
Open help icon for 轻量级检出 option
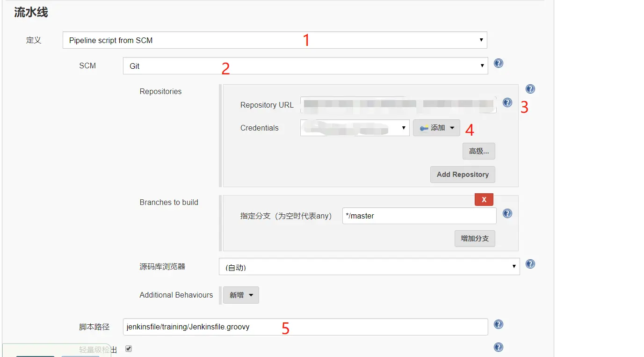click(499, 347)
